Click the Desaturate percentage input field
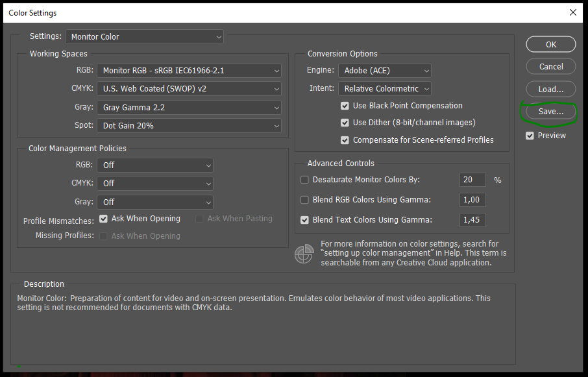This screenshot has width=588, height=377. pyautogui.click(x=472, y=180)
